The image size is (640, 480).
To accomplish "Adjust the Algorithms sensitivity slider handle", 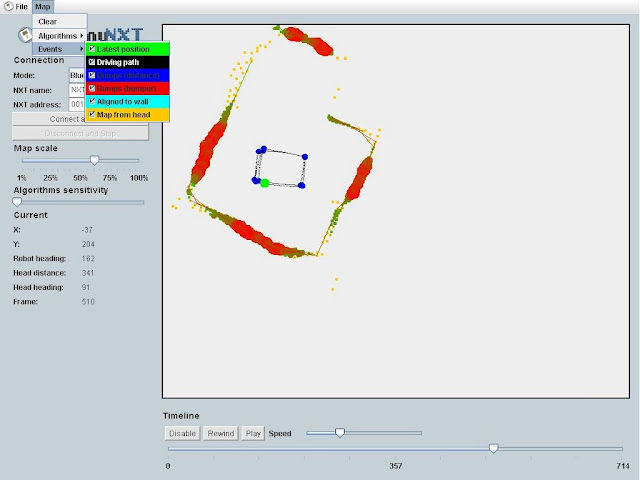I will (17, 202).
